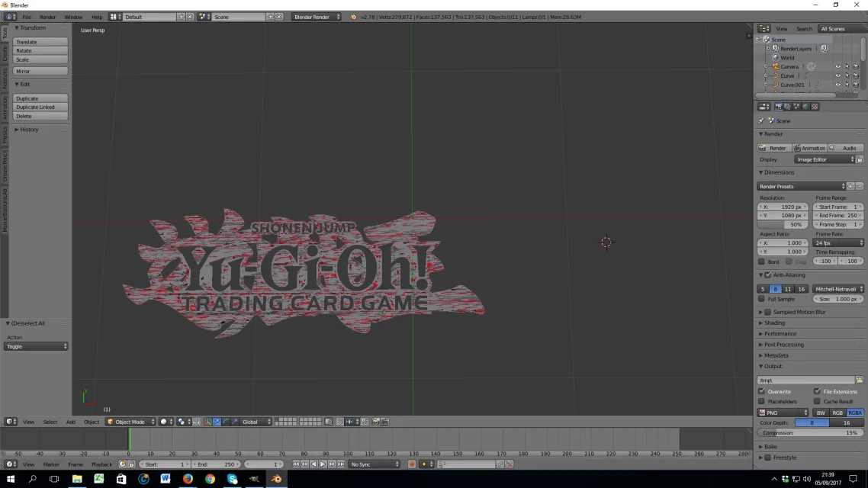
Task: Click the Compression slider
Action: (809, 432)
